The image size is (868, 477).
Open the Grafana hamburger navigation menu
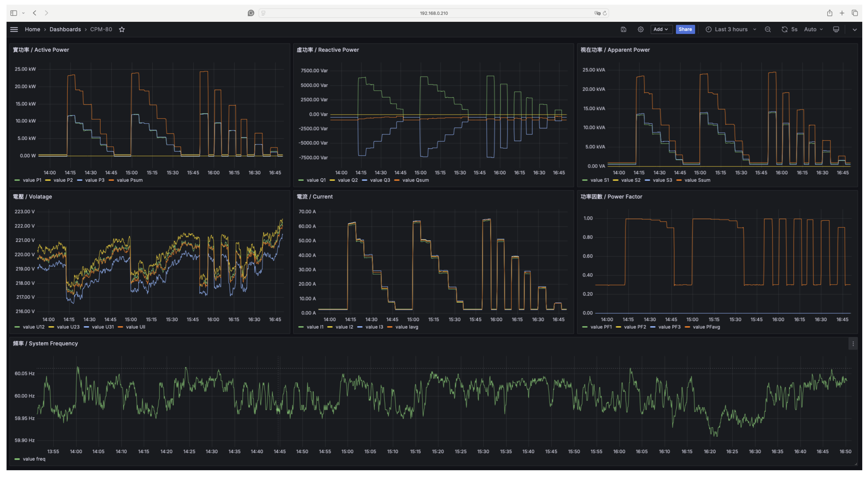tap(14, 29)
